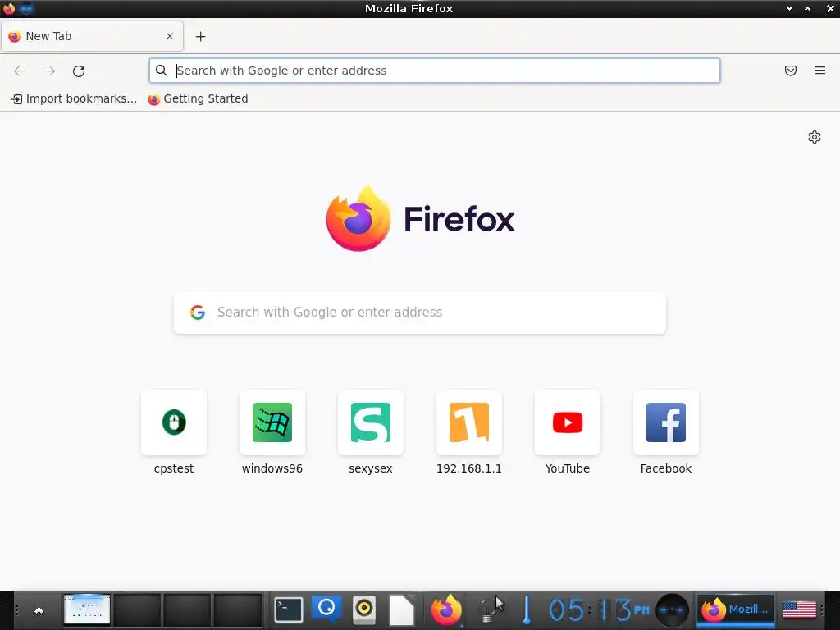Close the New Tab tab
This screenshot has width=840, height=630.
170,36
